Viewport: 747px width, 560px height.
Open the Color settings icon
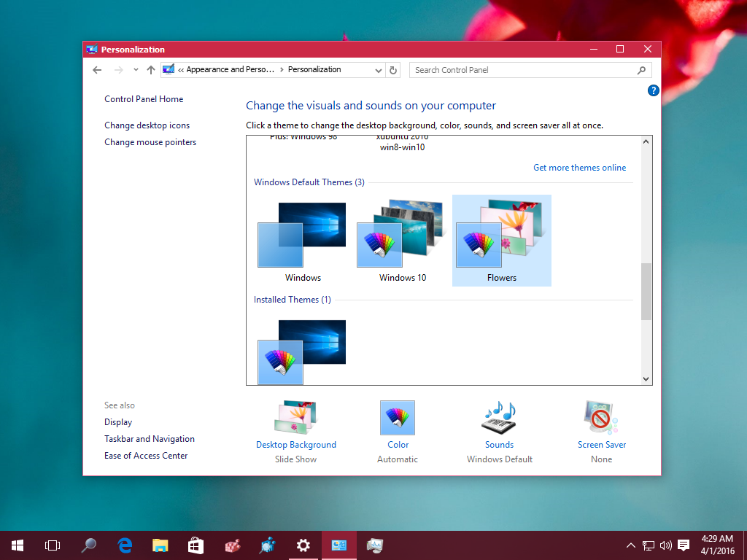398,418
